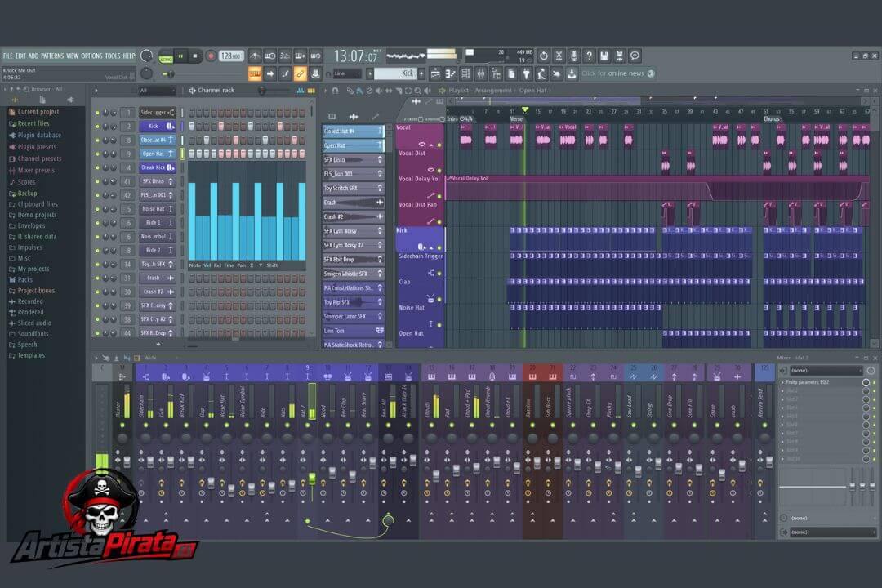Mute the Noise Hat channel LED
Screen dimensions: 882x588
pos(97,209)
